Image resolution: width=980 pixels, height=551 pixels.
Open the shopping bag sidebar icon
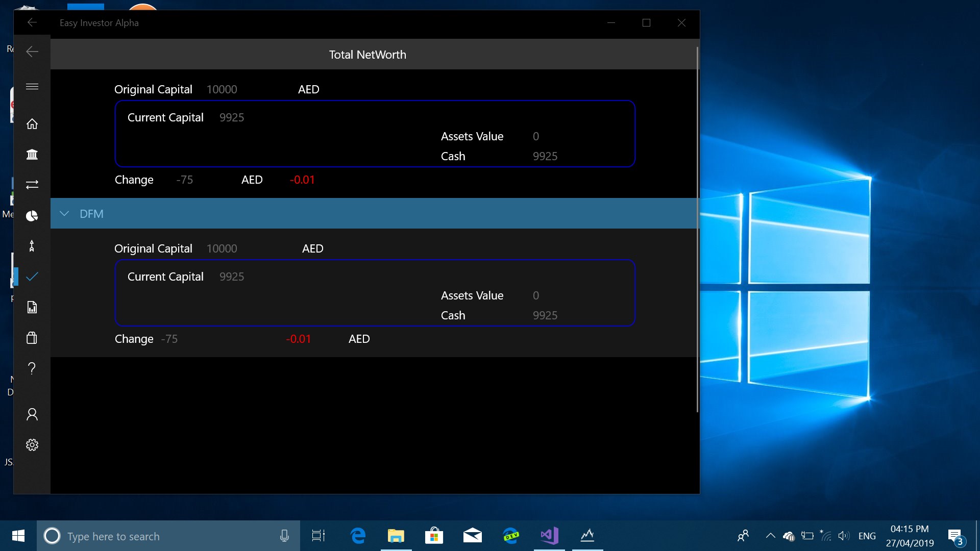click(32, 338)
